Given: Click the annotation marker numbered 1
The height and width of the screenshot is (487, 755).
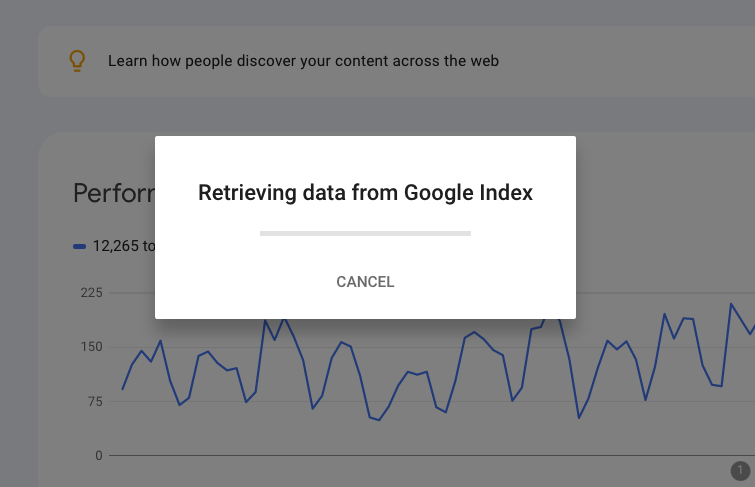Looking at the screenshot, I should pyautogui.click(x=739, y=470).
